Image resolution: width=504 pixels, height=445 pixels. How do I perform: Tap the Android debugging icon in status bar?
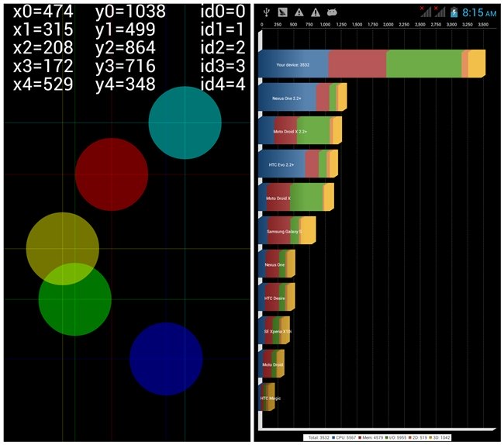(332, 12)
